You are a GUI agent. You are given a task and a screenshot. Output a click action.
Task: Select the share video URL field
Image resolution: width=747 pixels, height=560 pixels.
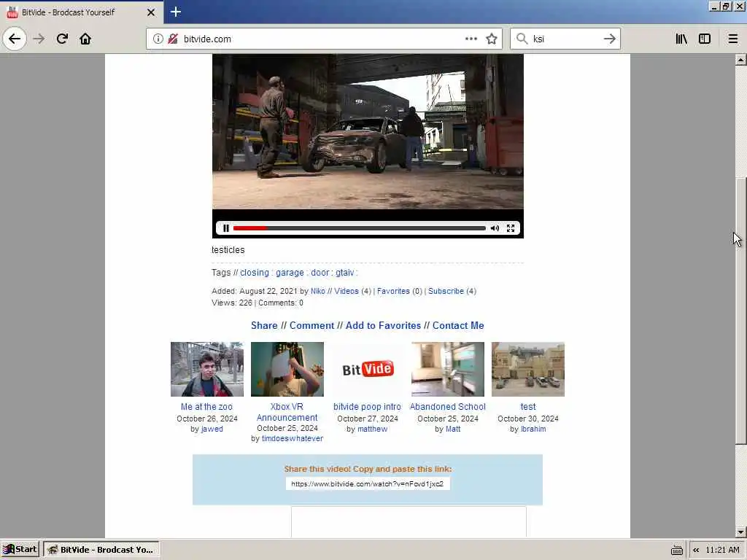[x=368, y=484]
